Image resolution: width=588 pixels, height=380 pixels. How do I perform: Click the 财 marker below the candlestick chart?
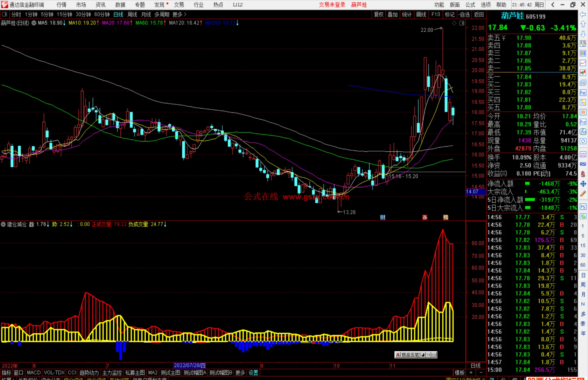click(382, 217)
